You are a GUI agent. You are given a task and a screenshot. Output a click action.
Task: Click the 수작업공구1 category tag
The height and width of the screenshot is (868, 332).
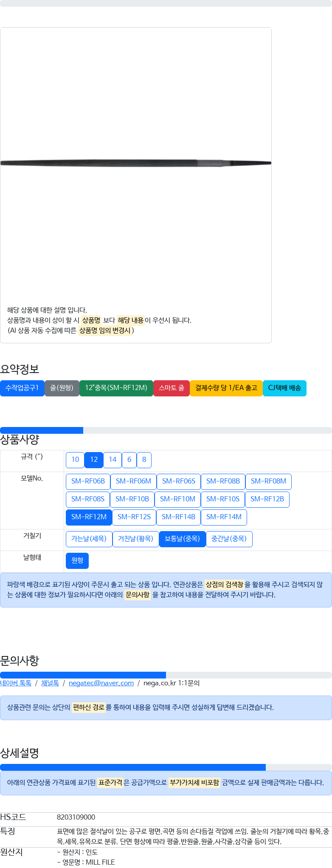[x=22, y=388]
